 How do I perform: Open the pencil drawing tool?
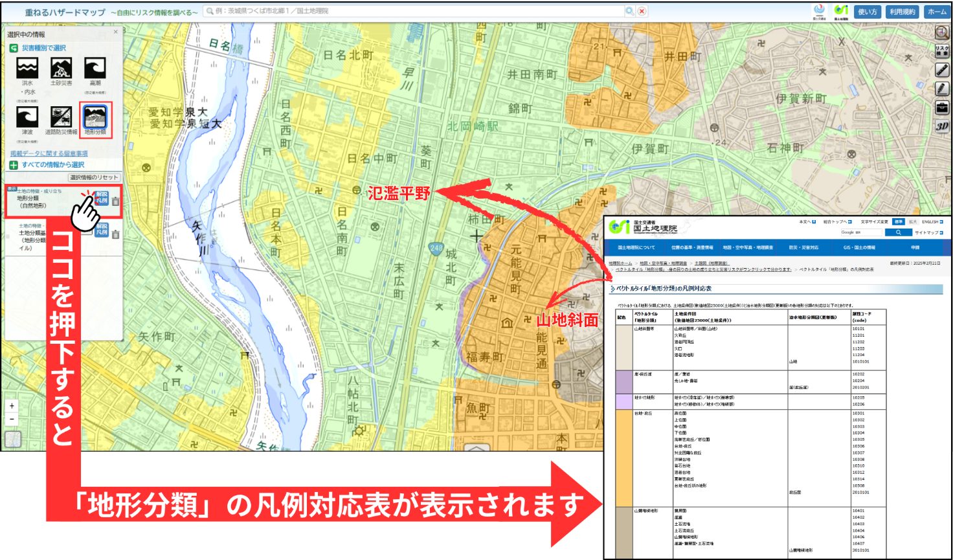[942, 89]
